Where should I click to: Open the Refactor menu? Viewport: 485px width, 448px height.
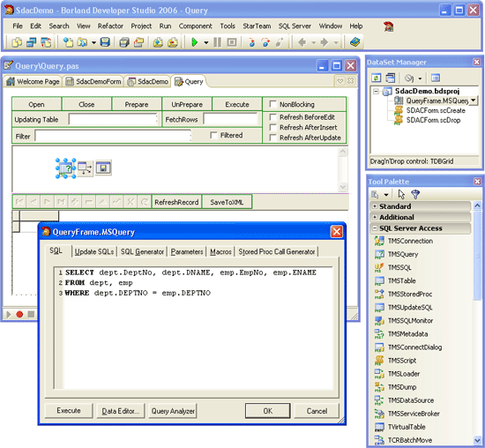[110, 26]
